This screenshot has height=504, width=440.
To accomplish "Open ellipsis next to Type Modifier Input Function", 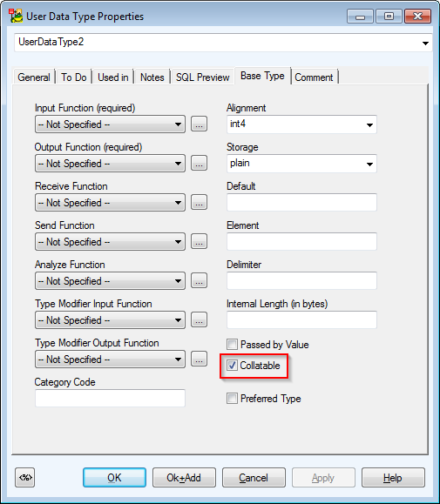I will 200,320.
